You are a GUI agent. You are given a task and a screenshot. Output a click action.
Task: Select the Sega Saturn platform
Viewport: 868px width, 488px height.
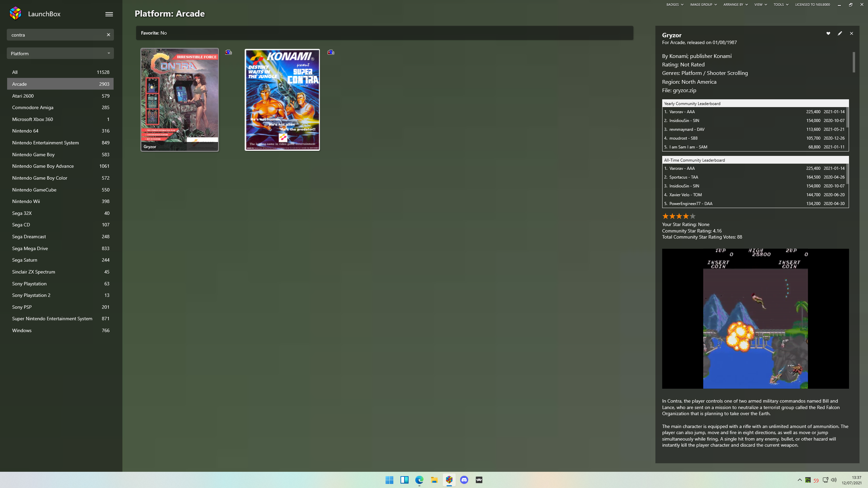(60, 260)
